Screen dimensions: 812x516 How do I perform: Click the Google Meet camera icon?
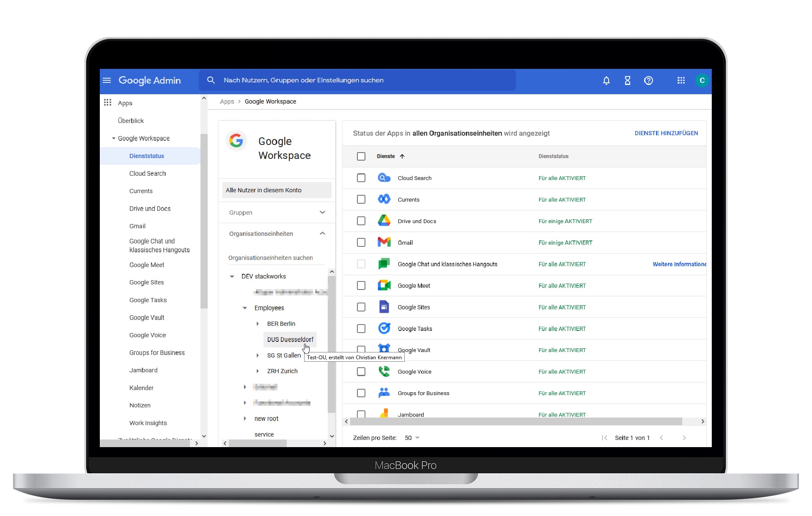point(384,285)
